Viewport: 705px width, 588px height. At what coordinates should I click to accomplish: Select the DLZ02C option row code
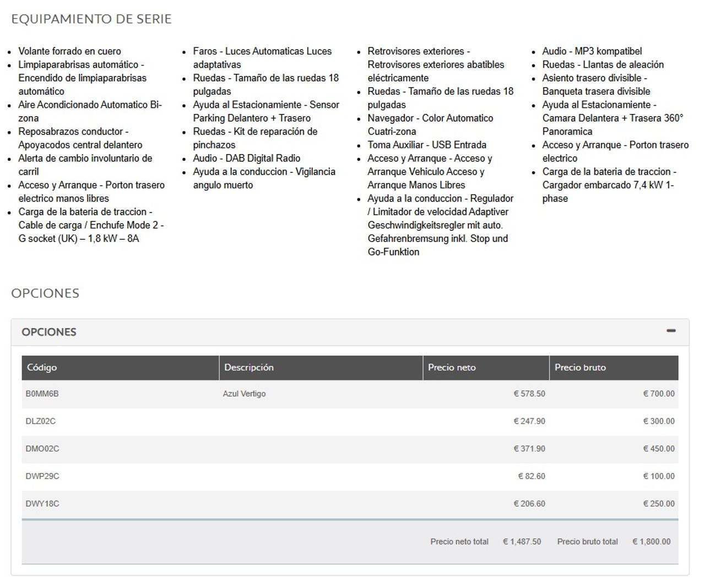click(40, 421)
